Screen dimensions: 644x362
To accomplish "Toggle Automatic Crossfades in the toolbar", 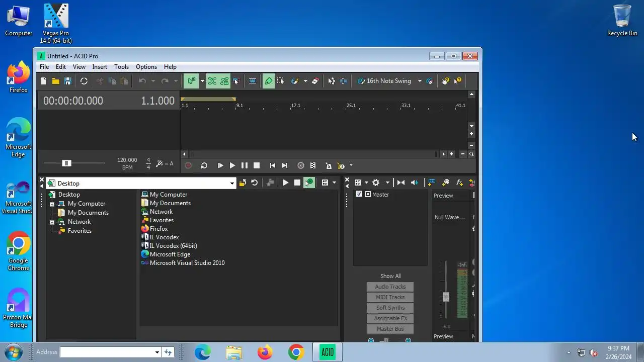I will point(212,81).
